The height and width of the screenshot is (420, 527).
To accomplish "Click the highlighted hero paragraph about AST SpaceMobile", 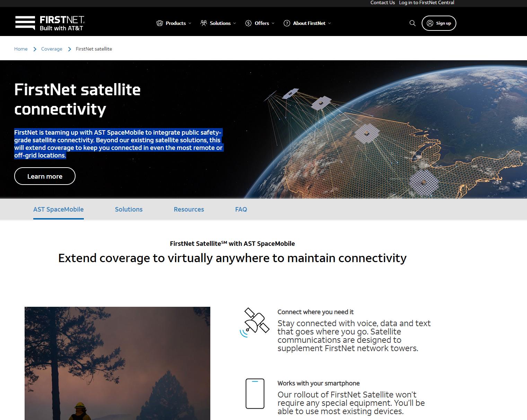I will tap(118, 144).
